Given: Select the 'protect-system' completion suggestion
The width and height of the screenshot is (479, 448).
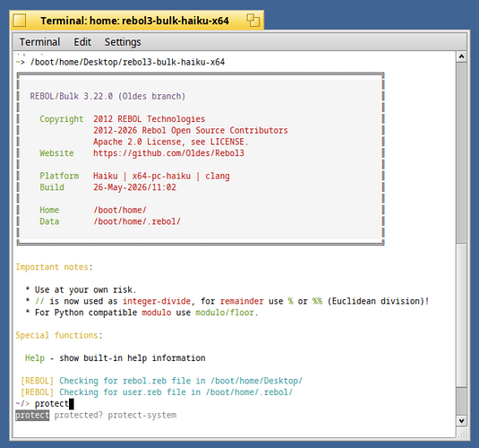Looking at the screenshot, I should [x=142, y=415].
